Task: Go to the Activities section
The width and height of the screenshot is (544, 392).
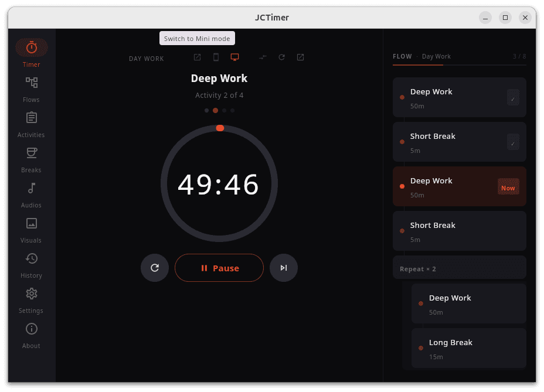Action: click(x=31, y=125)
